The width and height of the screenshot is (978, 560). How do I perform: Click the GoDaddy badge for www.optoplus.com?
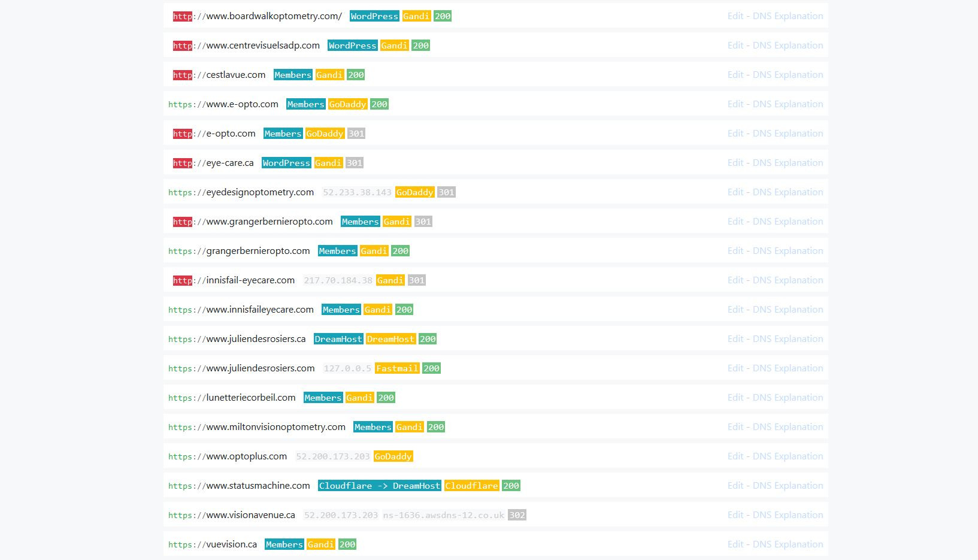(x=393, y=456)
